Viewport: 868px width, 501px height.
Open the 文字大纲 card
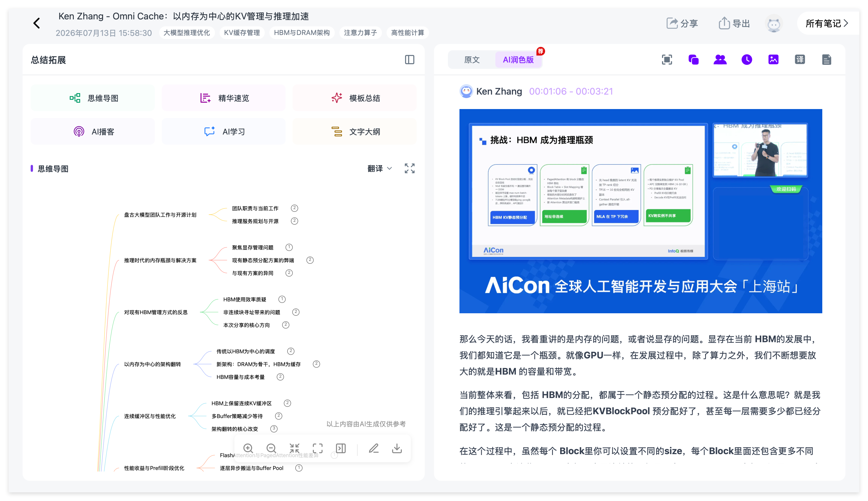(x=354, y=132)
